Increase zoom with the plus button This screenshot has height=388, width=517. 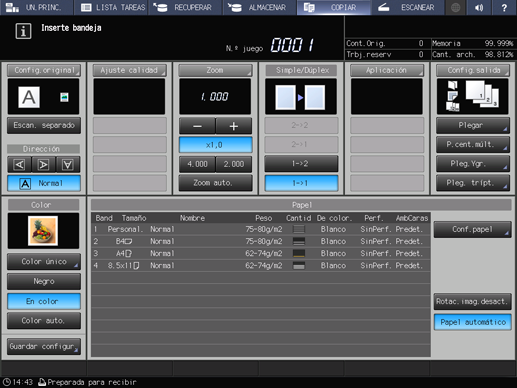tap(234, 126)
